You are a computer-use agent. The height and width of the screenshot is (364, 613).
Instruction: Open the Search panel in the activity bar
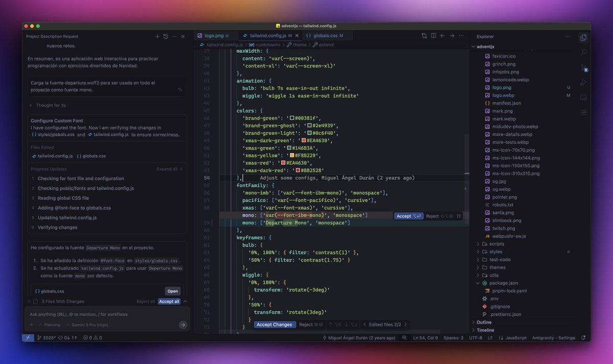pyautogui.click(x=583, y=52)
